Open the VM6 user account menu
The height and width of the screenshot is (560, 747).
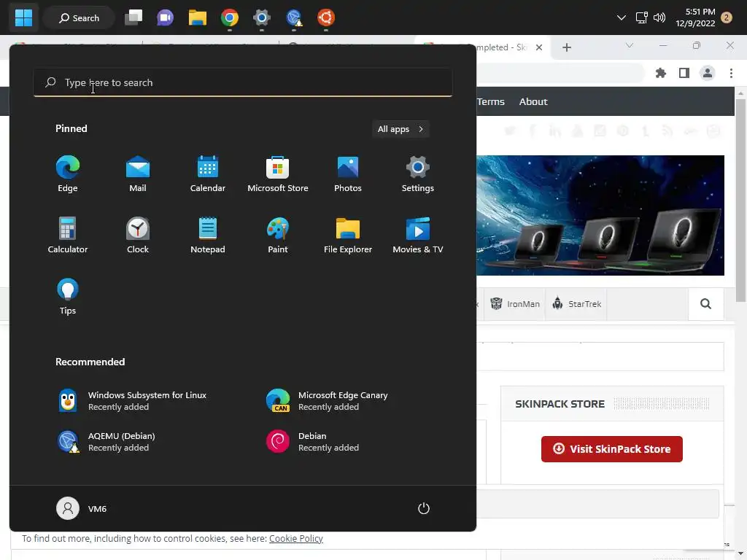(82, 508)
